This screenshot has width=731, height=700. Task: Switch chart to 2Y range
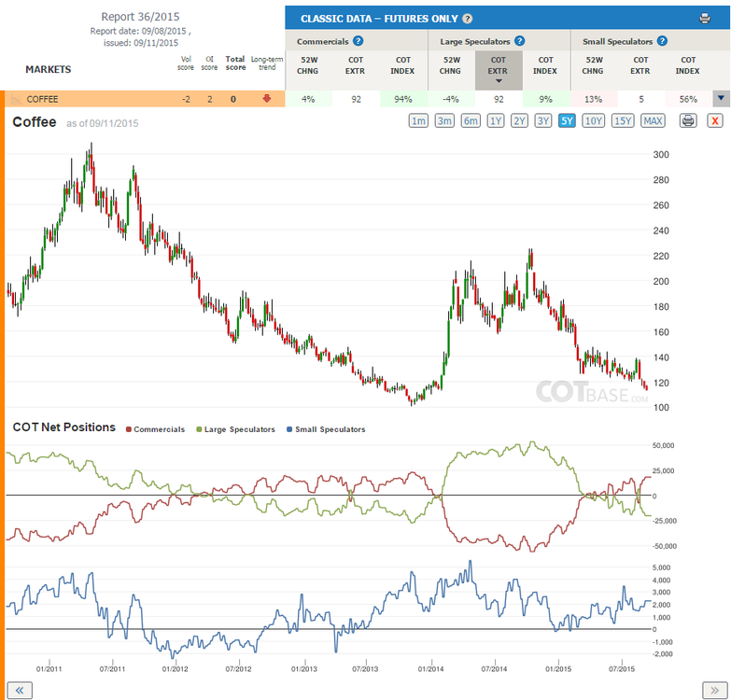[519, 121]
